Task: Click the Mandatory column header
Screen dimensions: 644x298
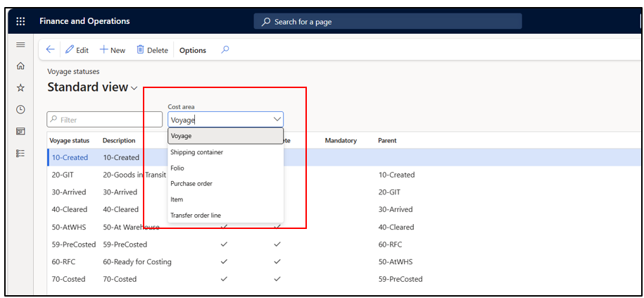Action: (341, 141)
